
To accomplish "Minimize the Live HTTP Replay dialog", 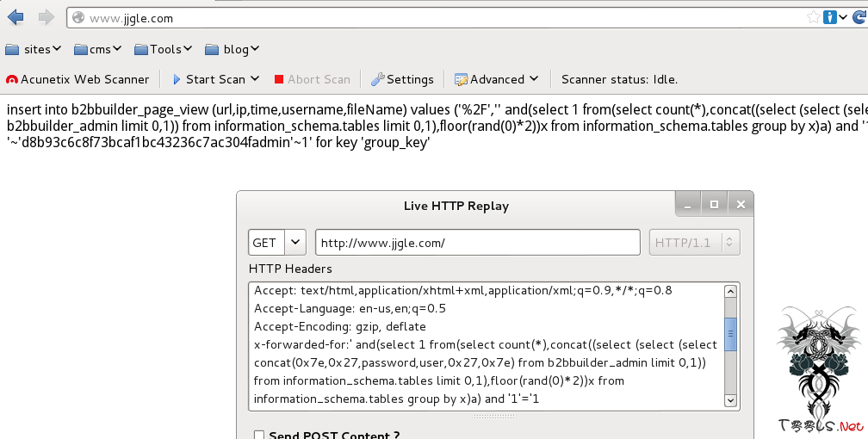I will (688, 206).
